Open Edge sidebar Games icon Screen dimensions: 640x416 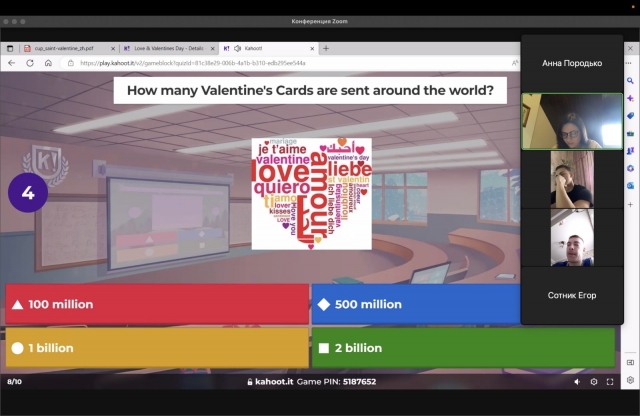(x=630, y=151)
